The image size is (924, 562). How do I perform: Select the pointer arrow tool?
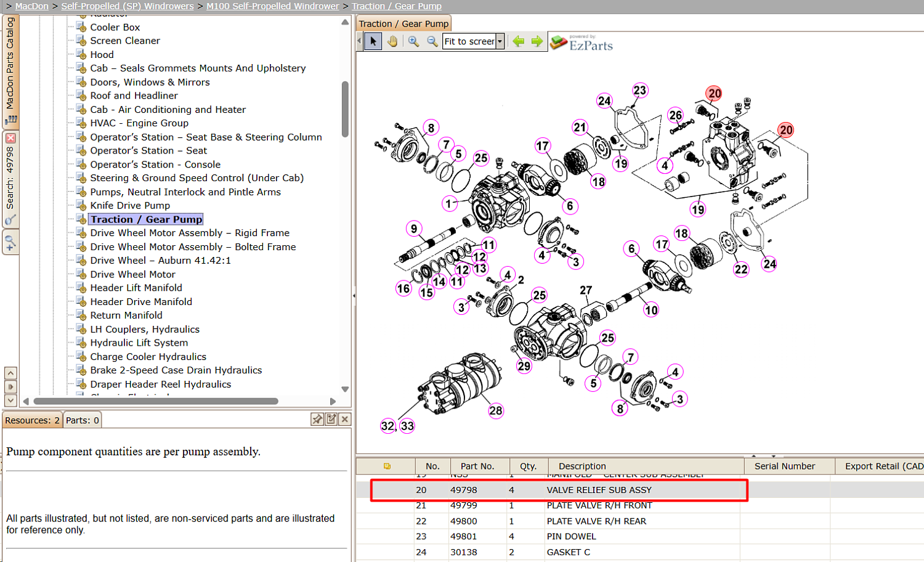point(373,41)
